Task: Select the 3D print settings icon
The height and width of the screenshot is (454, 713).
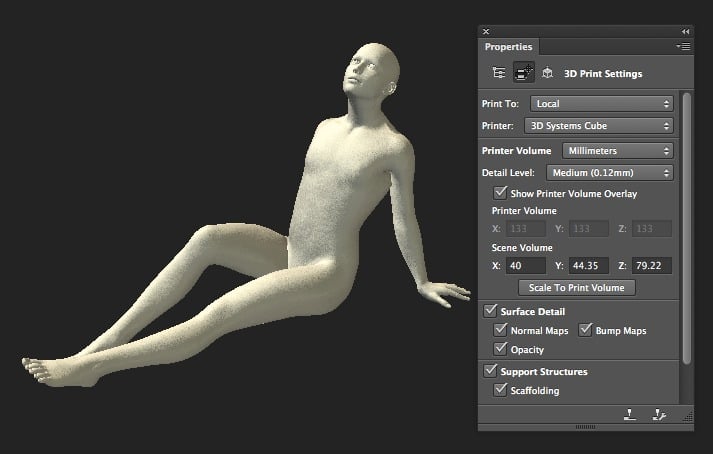Action: (x=522, y=73)
